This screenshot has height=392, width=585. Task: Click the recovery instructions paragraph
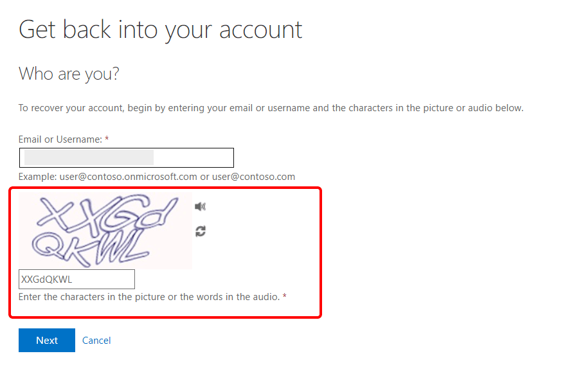coord(271,108)
